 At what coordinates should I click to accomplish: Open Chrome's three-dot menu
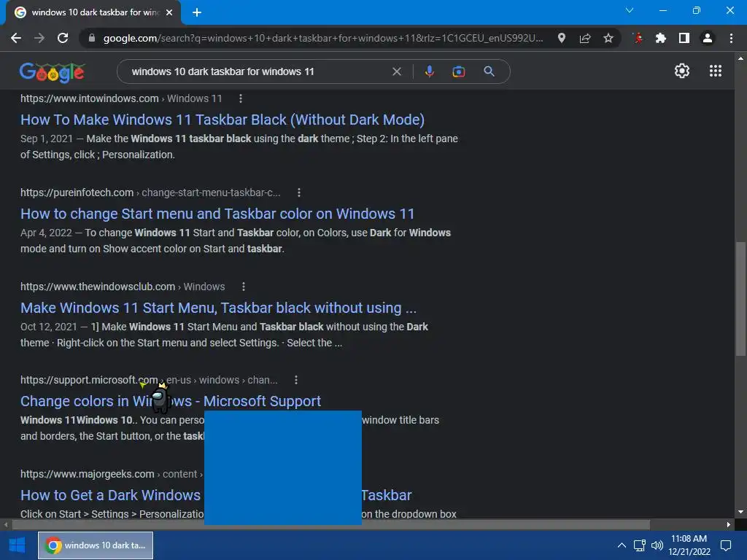pyautogui.click(x=731, y=38)
